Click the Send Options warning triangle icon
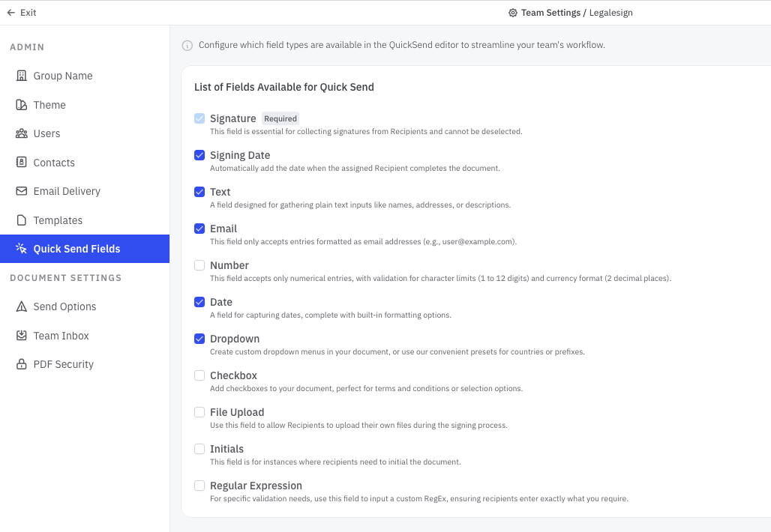This screenshot has height=532, width=771. point(22,306)
